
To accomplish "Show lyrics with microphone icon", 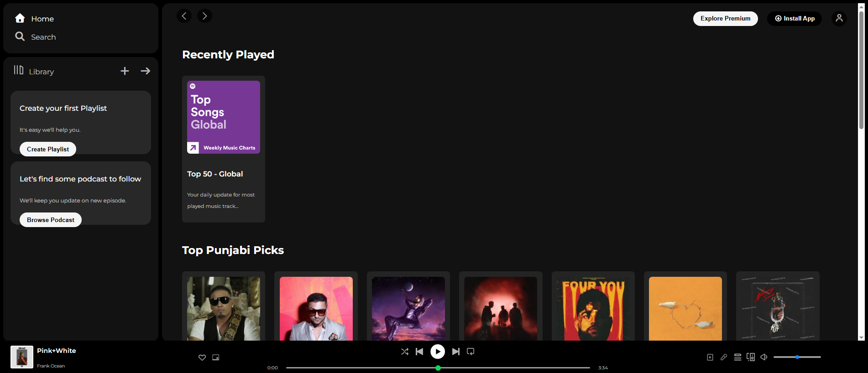I will 724,357.
